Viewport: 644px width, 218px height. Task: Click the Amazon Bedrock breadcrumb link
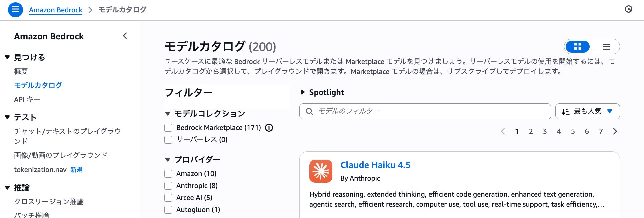[x=56, y=10]
